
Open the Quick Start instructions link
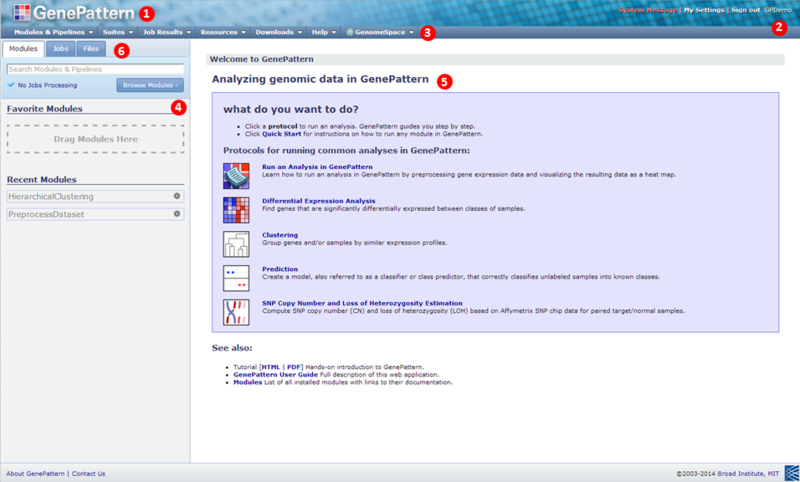coord(282,134)
